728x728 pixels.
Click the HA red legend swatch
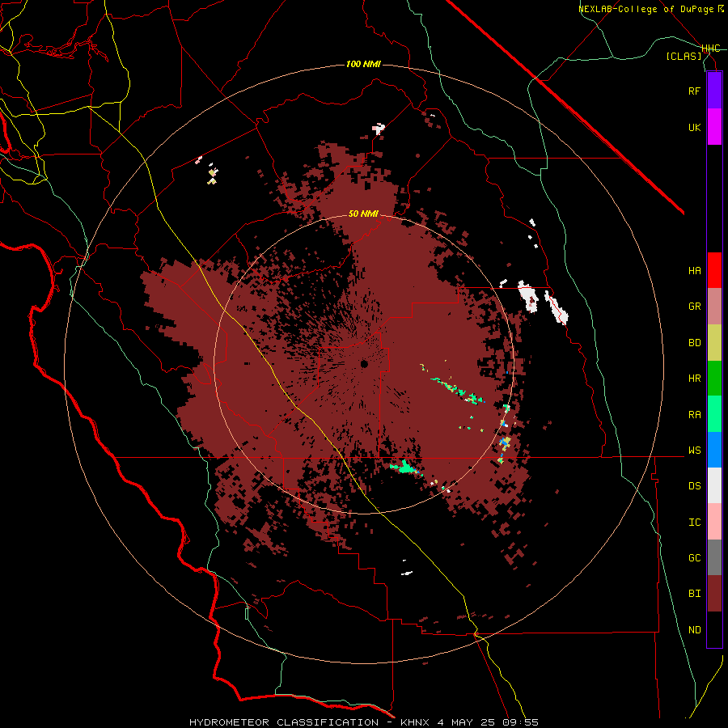click(714, 270)
